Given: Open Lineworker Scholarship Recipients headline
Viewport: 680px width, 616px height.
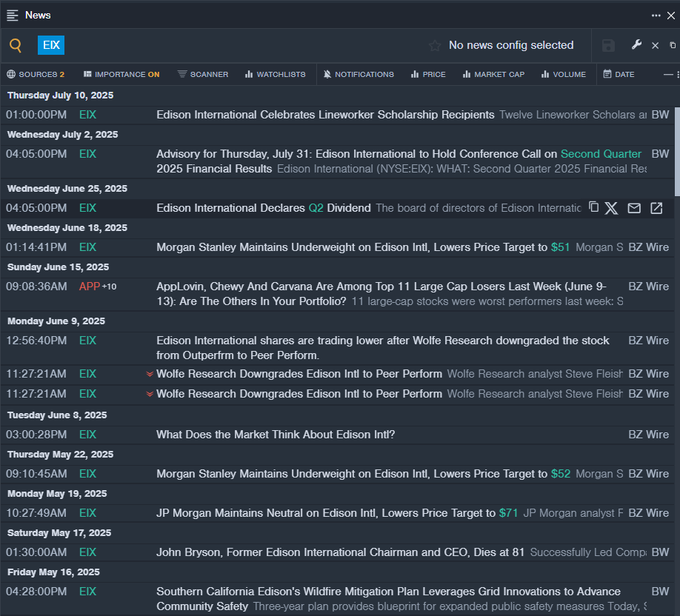Looking at the screenshot, I should coord(325,115).
